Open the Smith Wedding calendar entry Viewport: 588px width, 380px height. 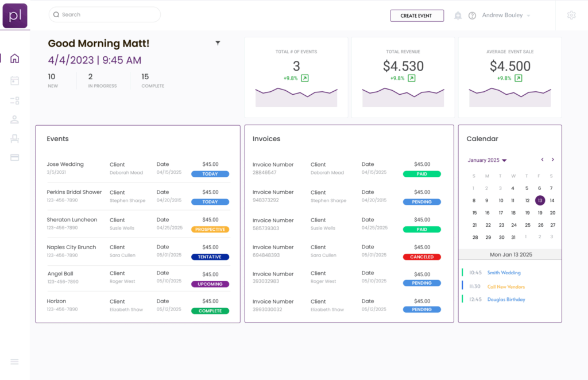[x=504, y=273]
